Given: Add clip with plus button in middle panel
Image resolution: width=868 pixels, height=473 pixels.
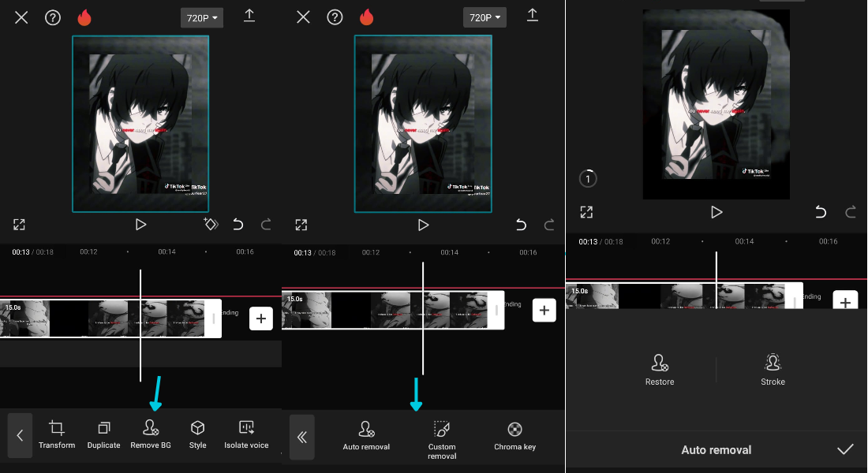Looking at the screenshot, I should [x=544, y=311].
